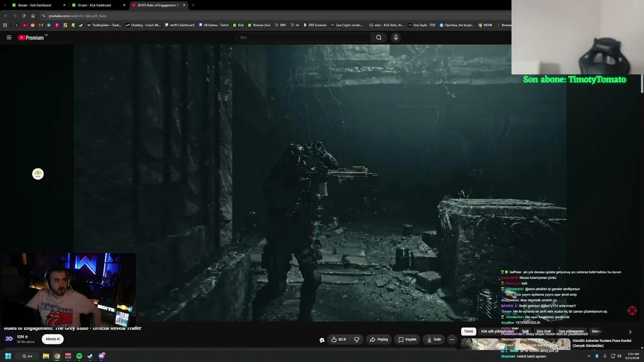
Task: Open the Paylaş share dialog
Action: coord(379,339)
